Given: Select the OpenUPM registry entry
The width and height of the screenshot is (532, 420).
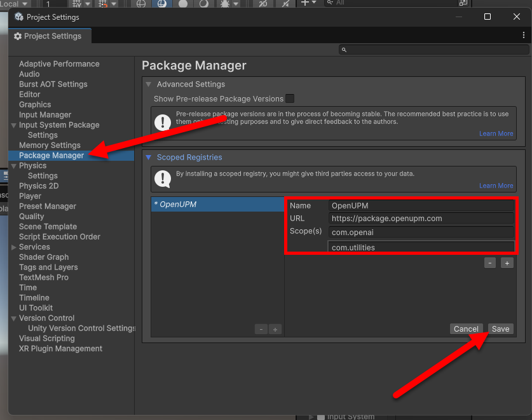Looking at the screenshot, I should click(217, 204).
